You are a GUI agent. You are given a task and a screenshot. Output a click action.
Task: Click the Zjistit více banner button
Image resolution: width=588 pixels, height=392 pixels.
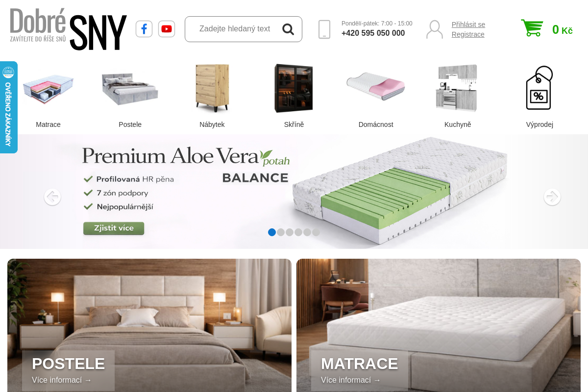pyautogui.click(x=114, y=228)
